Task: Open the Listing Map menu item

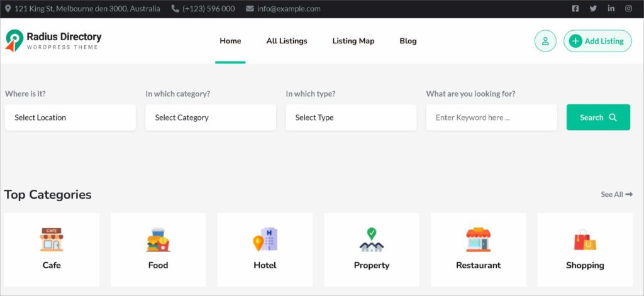Action: coord(353,41)
